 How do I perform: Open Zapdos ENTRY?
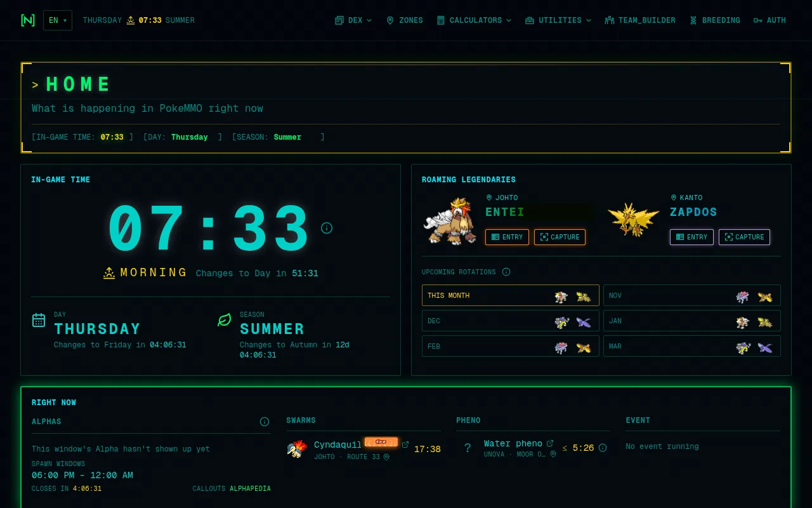click(691, 237)
